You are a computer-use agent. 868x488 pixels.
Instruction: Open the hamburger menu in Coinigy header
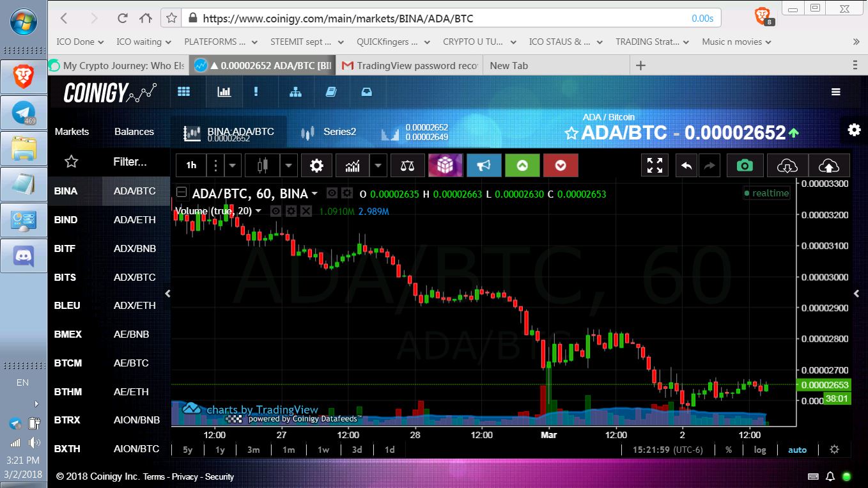[x=835, y=92]
